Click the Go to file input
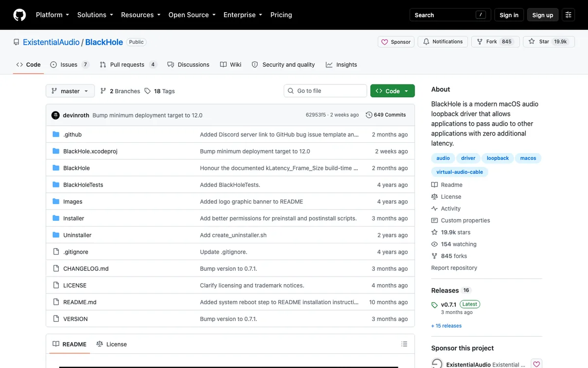Viewport: 588px width, 368px height. (325, 91)
